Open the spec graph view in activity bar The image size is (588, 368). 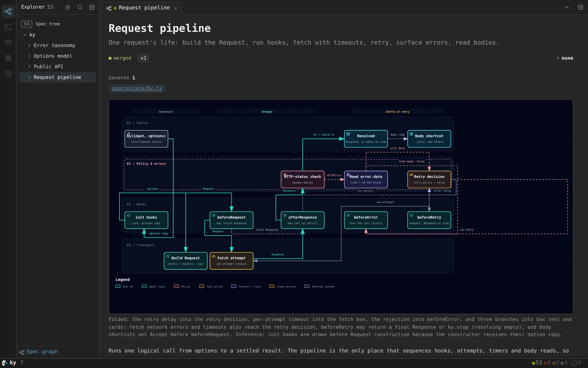point(8,11)
